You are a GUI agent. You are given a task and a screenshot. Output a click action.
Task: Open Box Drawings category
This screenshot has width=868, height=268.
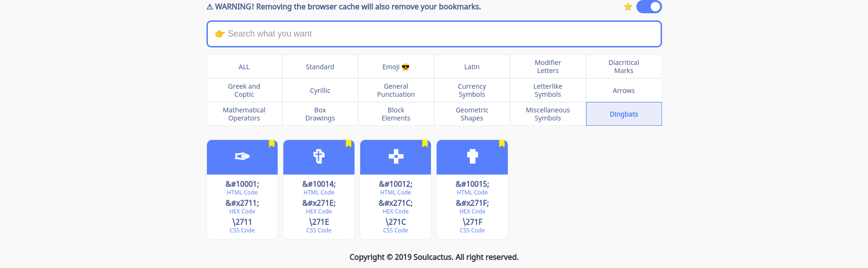click(x=320, y=114)
